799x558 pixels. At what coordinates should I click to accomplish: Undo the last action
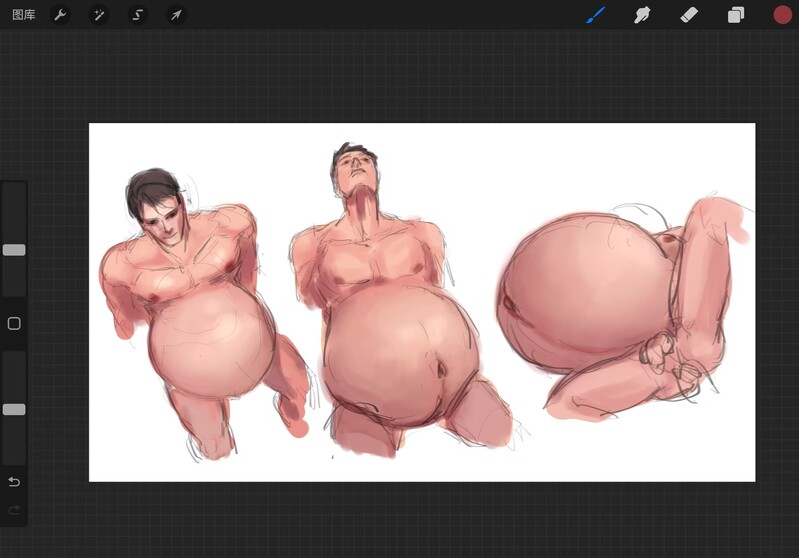pyautogui.click(x=14, y=482)
